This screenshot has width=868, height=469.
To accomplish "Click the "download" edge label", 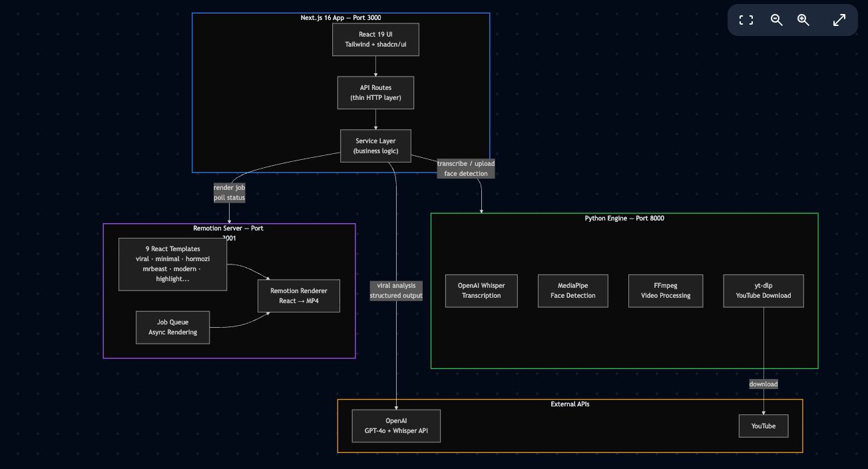I will 763,384.
